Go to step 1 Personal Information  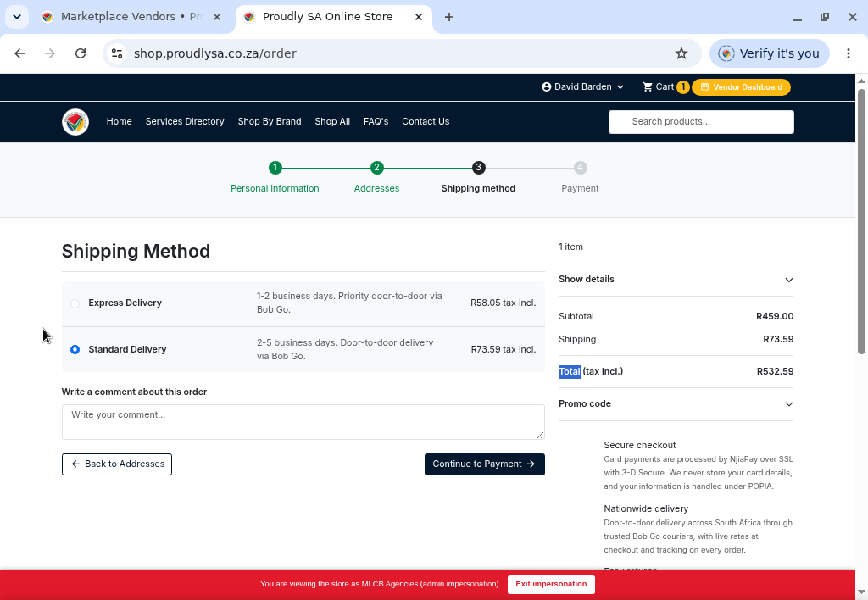[275, 177]
